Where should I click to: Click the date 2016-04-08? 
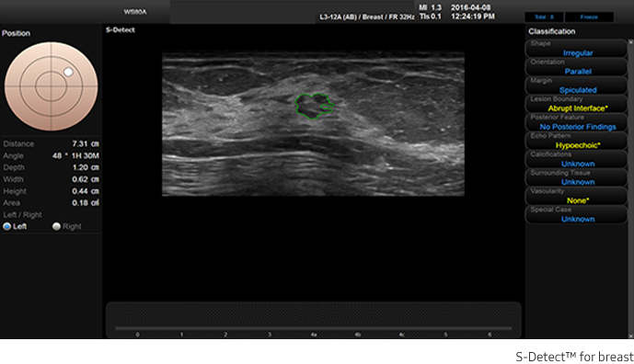point(470,7)
